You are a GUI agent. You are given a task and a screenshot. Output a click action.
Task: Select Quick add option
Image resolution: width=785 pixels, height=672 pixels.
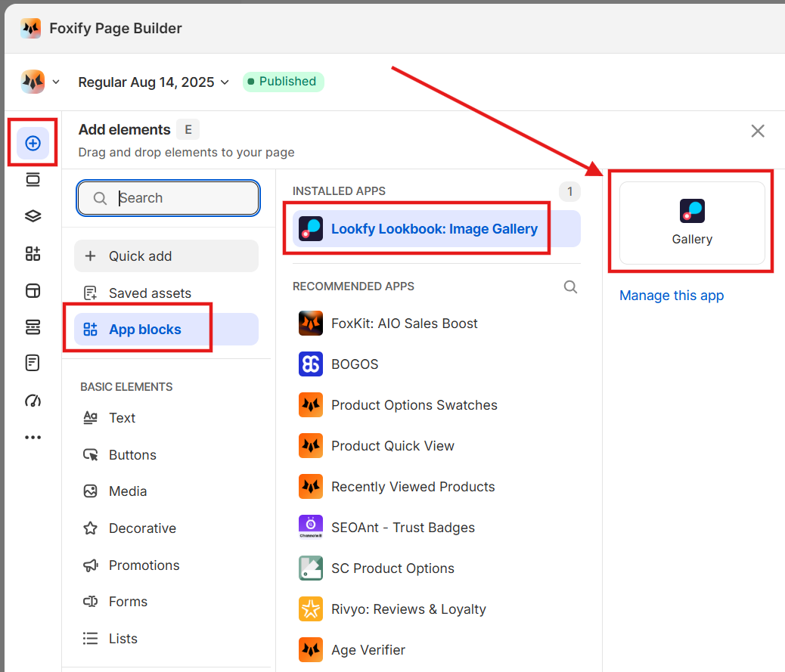coord(166,256)
